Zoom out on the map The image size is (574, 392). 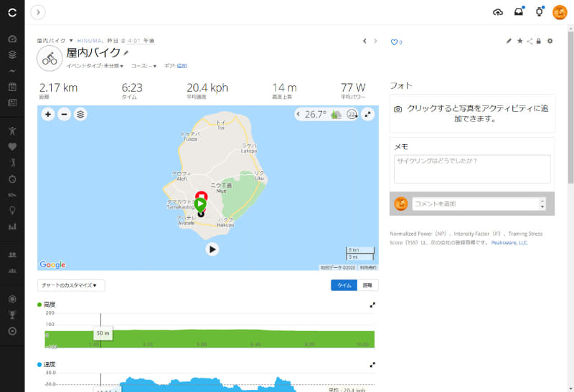(64, 115)
